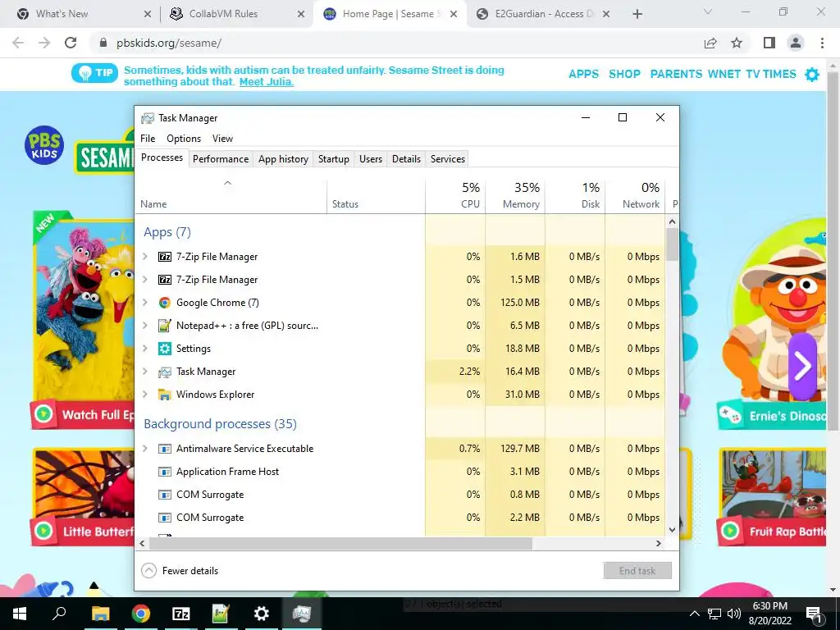Bookmark this page with the star icon
Viewport: 840px width, 630px height.
point(737,43)
